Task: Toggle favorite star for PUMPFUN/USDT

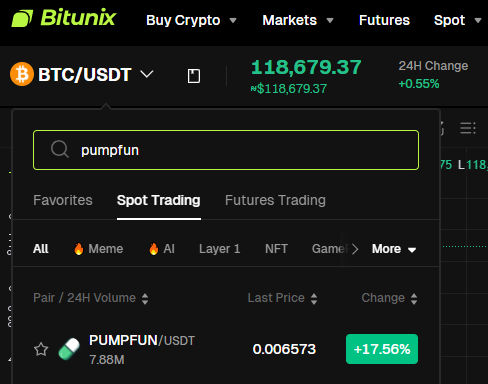Action: coord(41,349)
